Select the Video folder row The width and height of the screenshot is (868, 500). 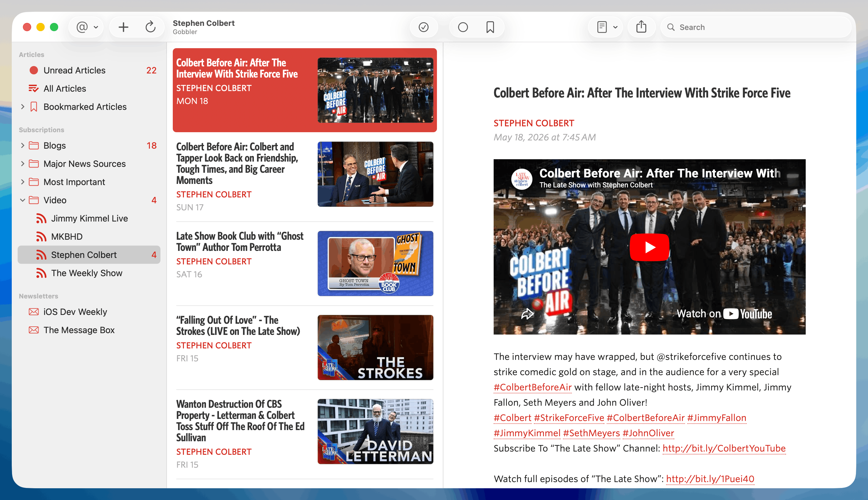pos(89,200)
